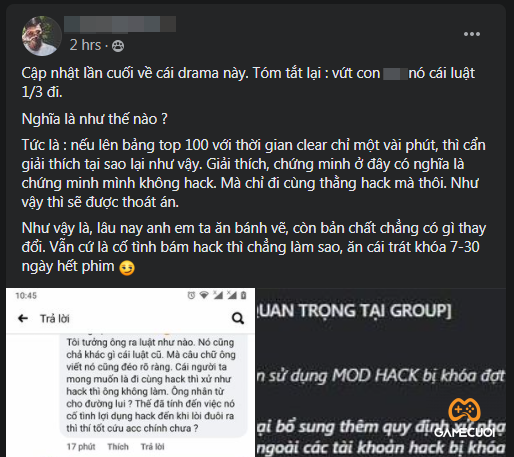Click the group audience icon beside 2 hrs

118,46
